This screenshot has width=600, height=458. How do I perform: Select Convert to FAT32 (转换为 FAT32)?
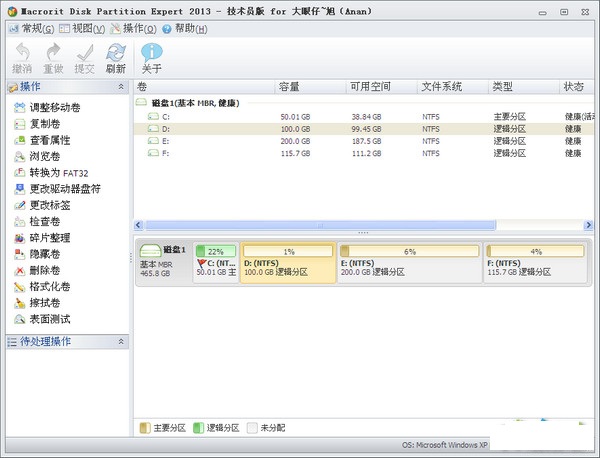point(51,173)
